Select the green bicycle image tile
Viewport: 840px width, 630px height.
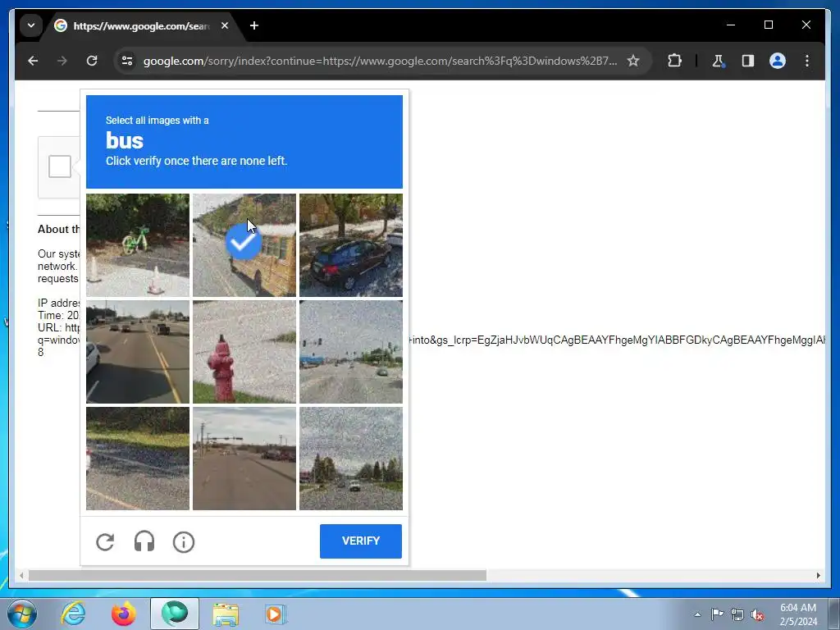tap(138, 244)
